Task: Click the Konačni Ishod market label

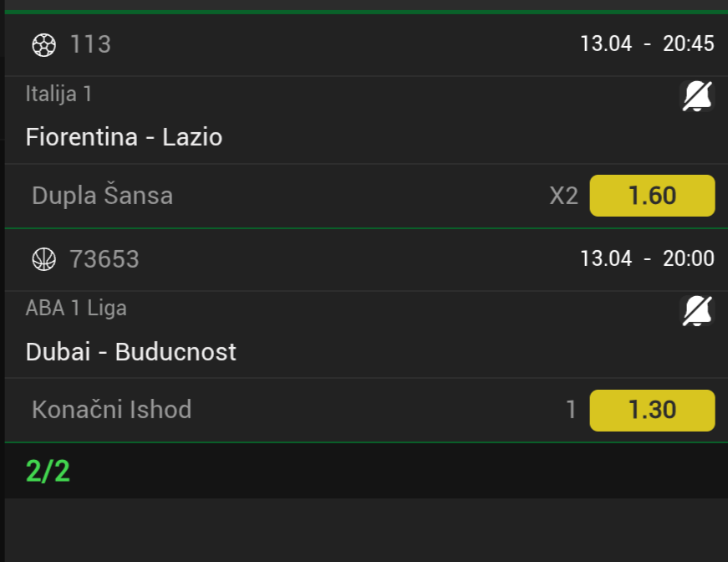Action: [x=111, y=410]
